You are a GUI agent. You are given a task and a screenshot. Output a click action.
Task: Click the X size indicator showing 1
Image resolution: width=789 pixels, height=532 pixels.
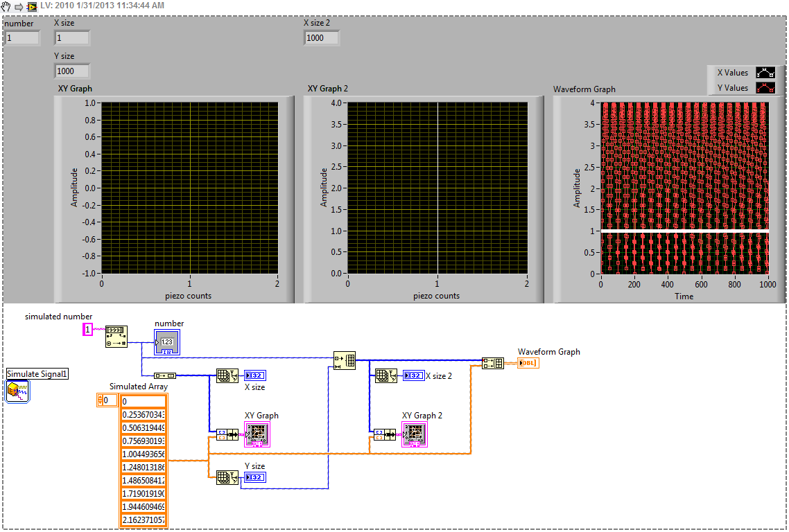72,37
